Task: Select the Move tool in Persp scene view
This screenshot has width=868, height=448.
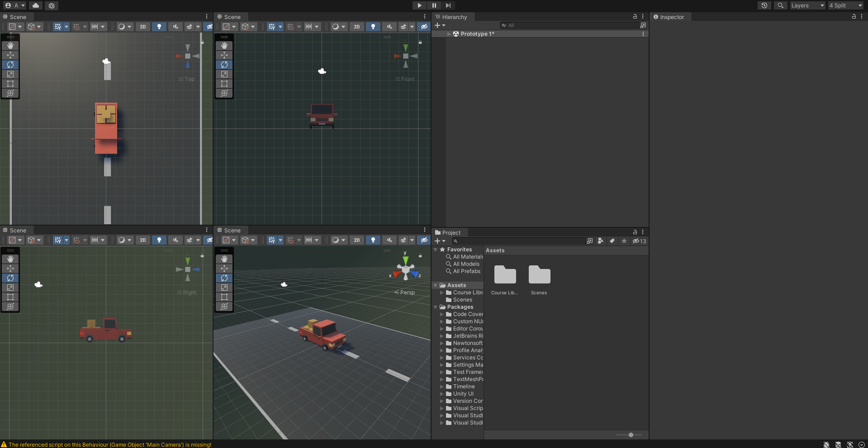Action: coord(224,269)
